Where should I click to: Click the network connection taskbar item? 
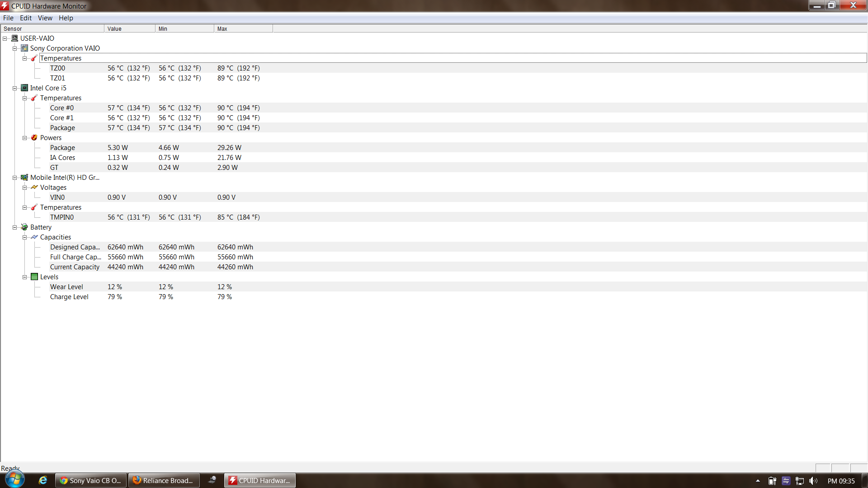coord(212,480)
